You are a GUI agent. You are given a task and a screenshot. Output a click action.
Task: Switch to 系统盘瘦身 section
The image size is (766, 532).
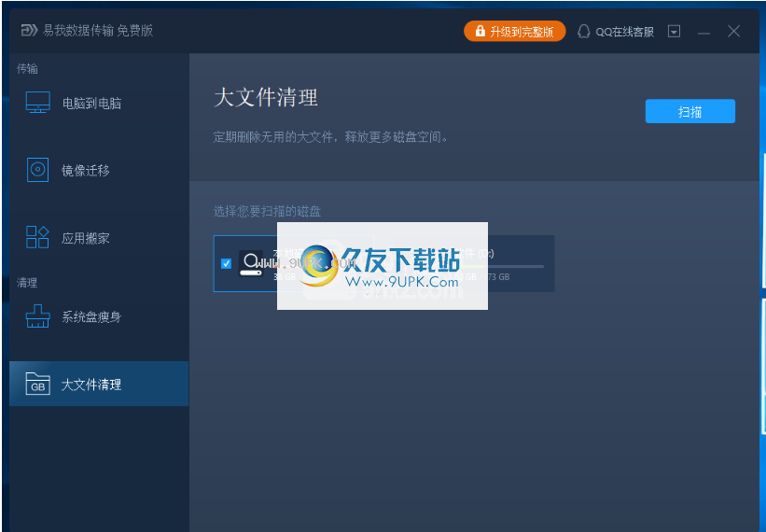[x=99, y=316]
